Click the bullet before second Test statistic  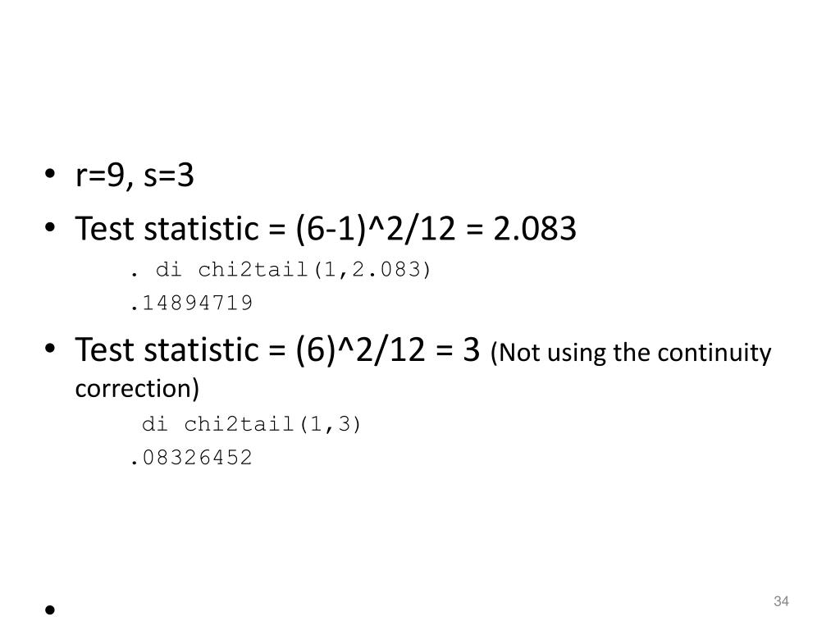(50, 349)
